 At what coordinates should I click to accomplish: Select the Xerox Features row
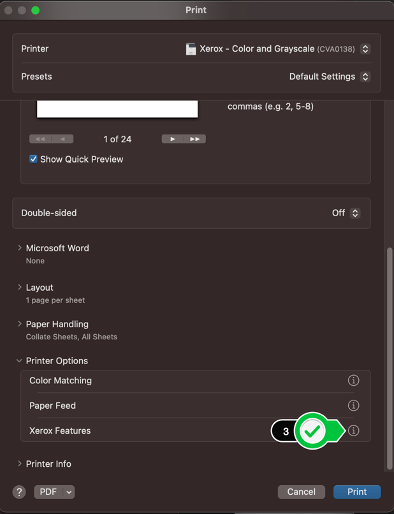point(195,430)
